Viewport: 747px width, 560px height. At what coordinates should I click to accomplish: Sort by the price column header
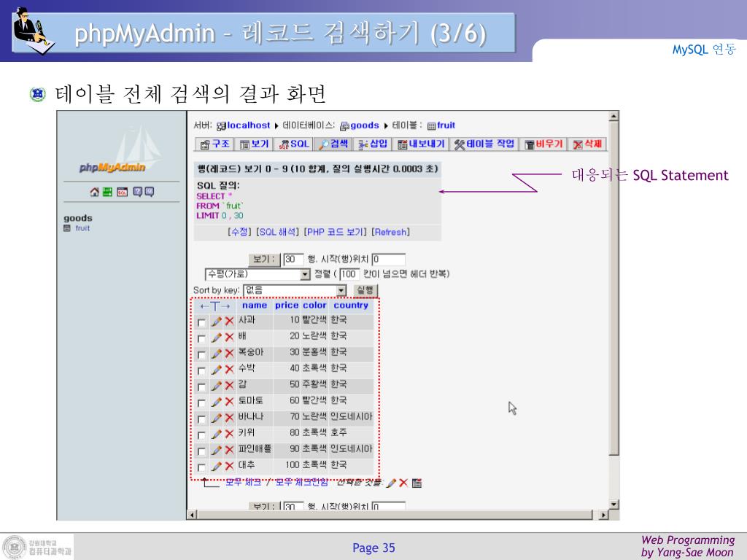[287, 306]
